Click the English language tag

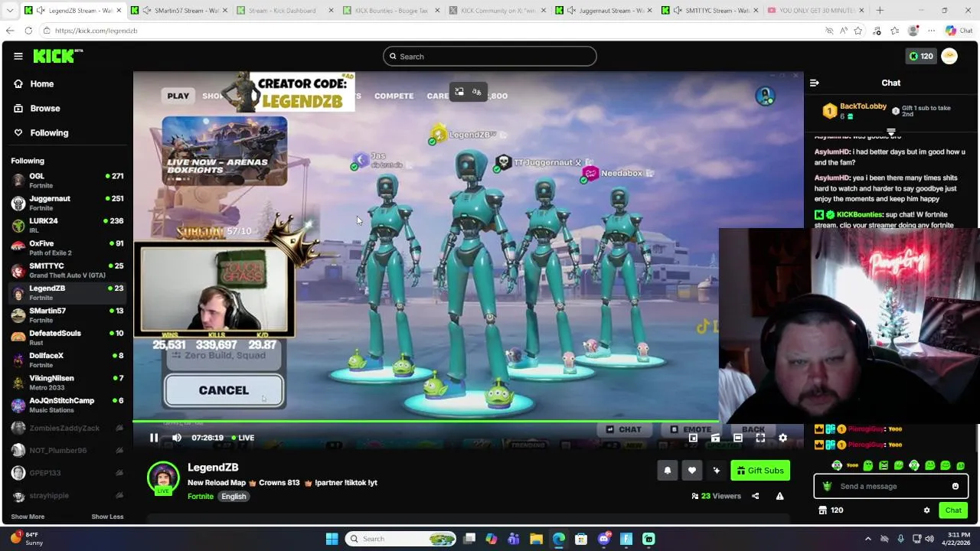point(234,497)
